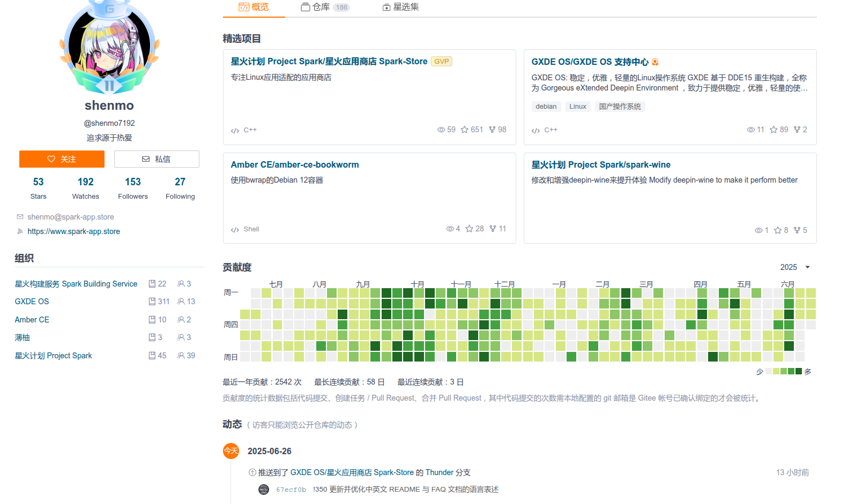Click darkest green swatch in contribution legend
Image resolution: width=863 pixels, height=504 pixels.
pyautogui.click(x=799, y=371)
